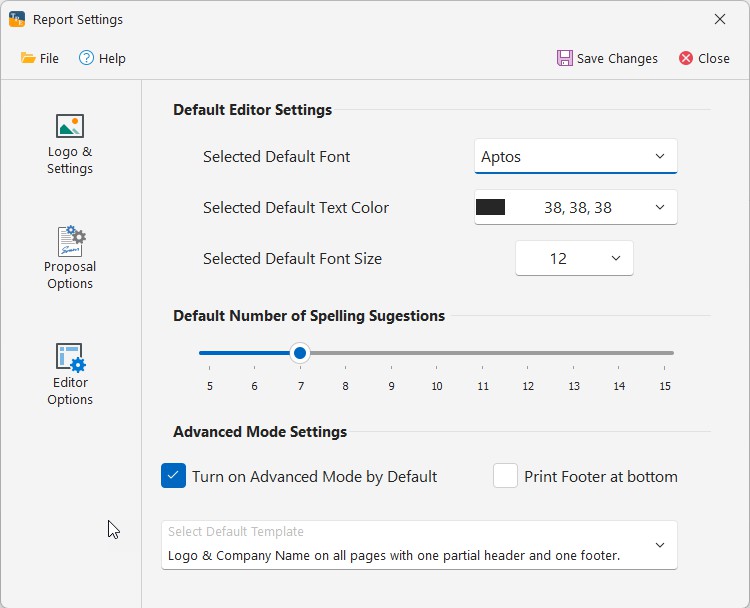Disable Turn on Advanced Mode by Default checkbox

(x=173, y=475)
